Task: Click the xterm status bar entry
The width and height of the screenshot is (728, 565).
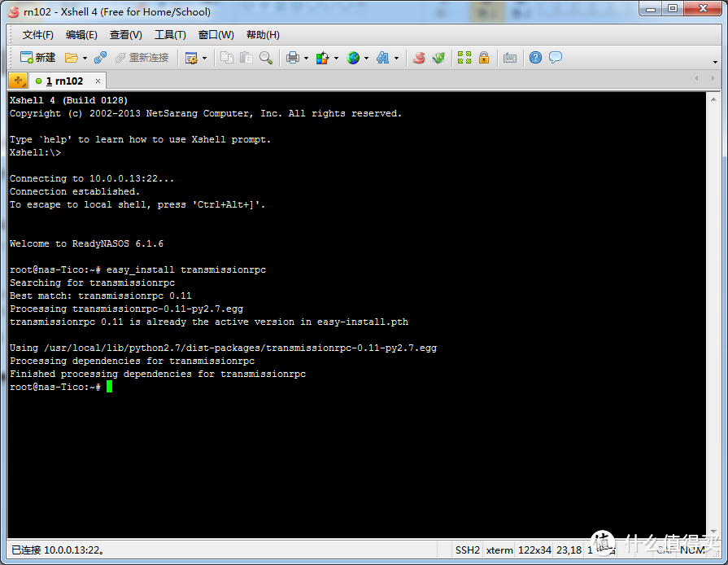Action: (499, 550)
